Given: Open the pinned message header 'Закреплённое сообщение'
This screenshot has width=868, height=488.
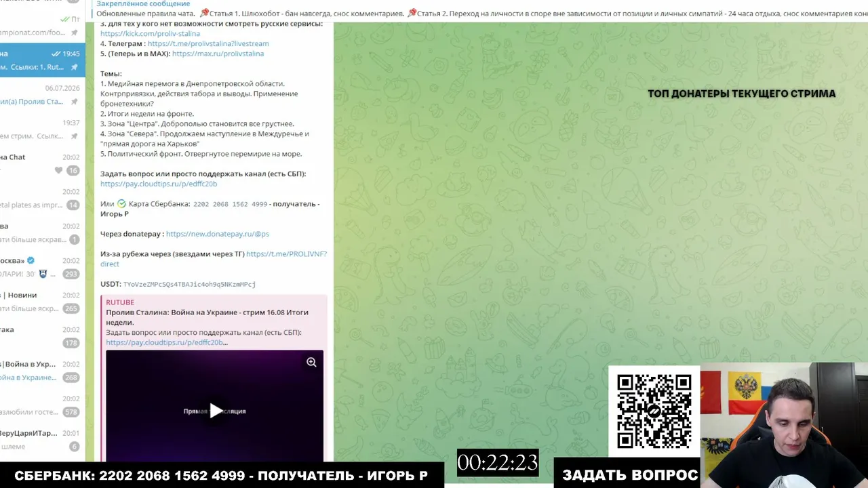Looking at the screenshot, I should tap(143, 4).
